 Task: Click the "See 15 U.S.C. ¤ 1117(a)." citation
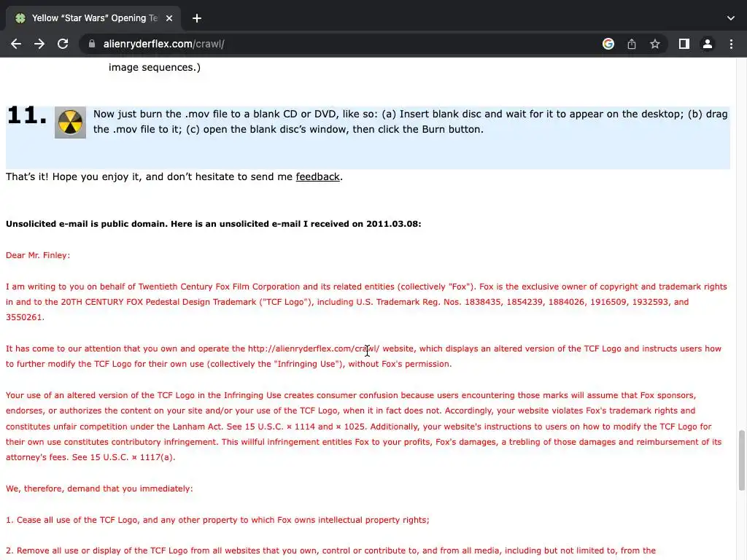(x=123, y=457)
